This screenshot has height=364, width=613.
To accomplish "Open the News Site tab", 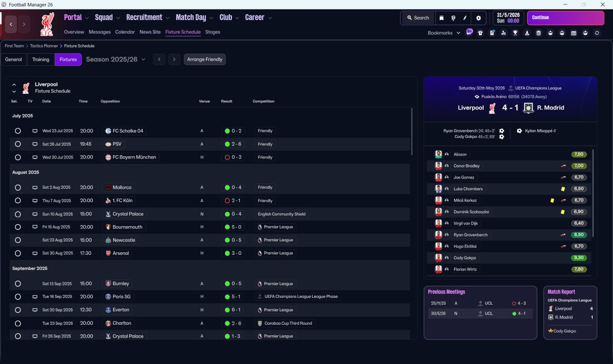I will click(150, 32).
